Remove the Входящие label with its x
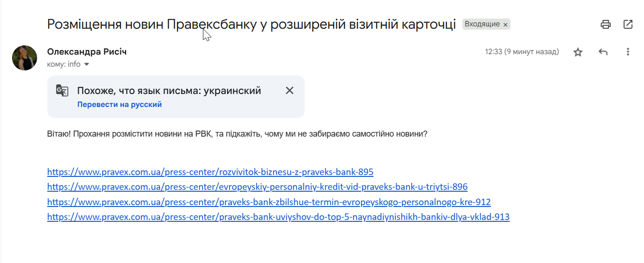Image resolution: width=644 pixels, height=263 pixels. point(505,25)
